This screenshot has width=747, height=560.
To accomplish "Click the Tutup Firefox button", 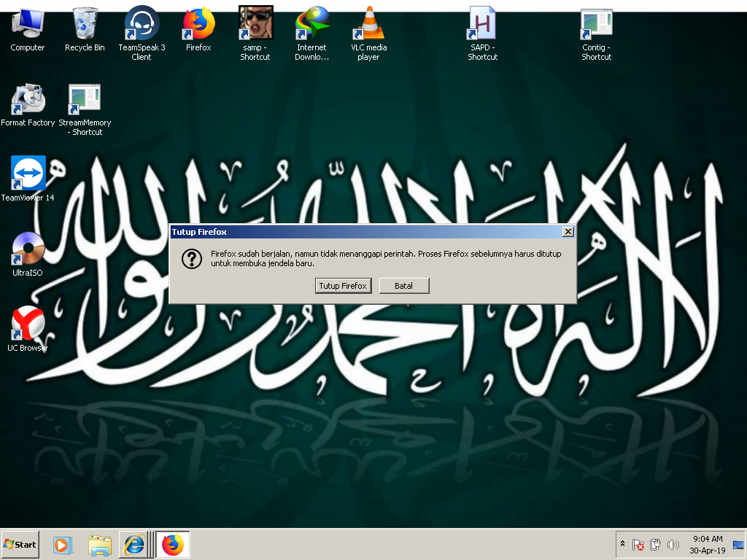I will (x=343, y=286).
